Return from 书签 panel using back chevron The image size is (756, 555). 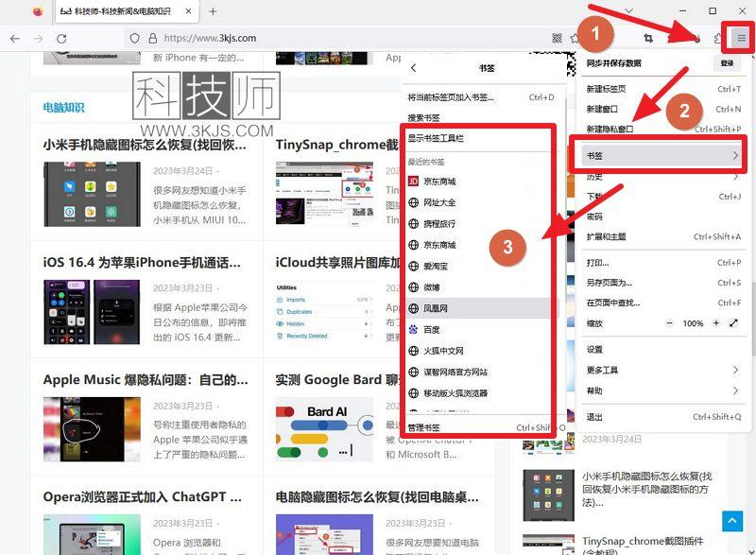pyautogui.click(x=413, y=68)
